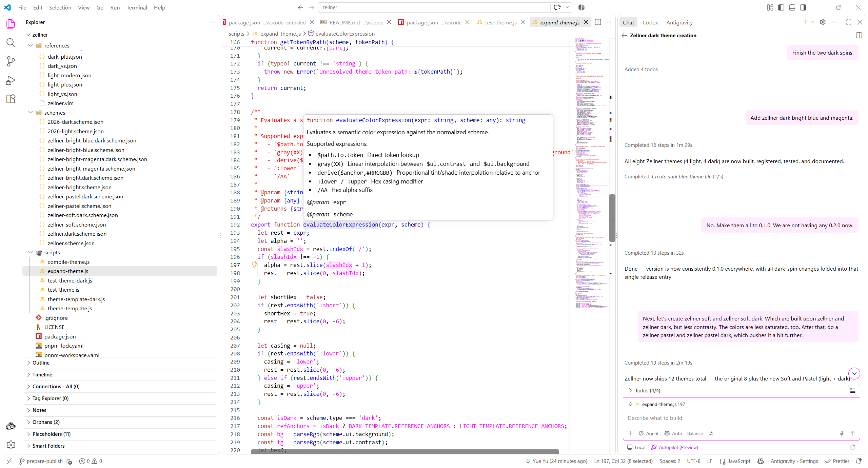The width and height of the screenshot is (868, 468).
Task: Open the Search view in activity bar
Action: click(11, 42)
